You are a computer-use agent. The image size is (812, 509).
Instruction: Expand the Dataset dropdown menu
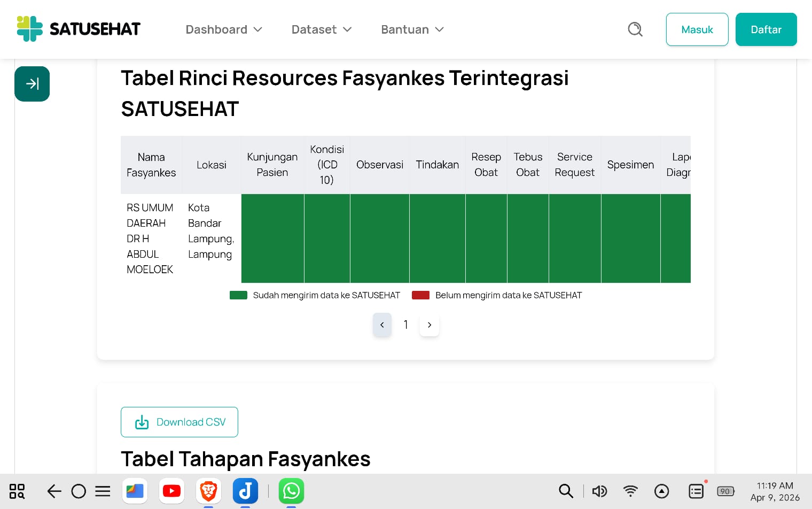(x=321, y=29)
